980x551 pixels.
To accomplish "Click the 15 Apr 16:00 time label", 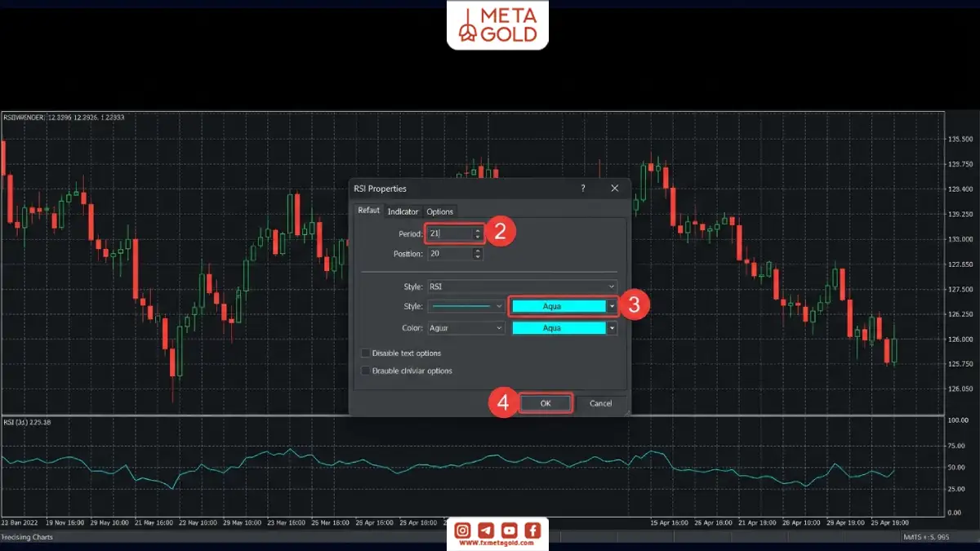I will point(670,522).
